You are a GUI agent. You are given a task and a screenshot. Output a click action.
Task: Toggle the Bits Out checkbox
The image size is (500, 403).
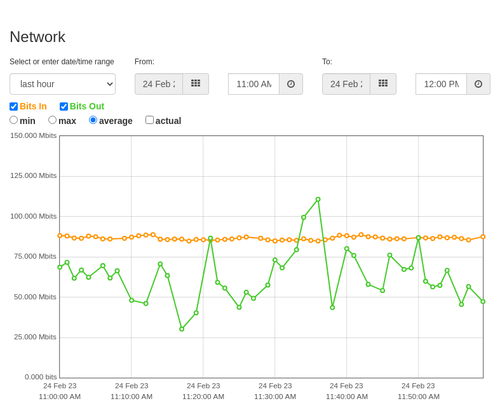tap(64, 106)
